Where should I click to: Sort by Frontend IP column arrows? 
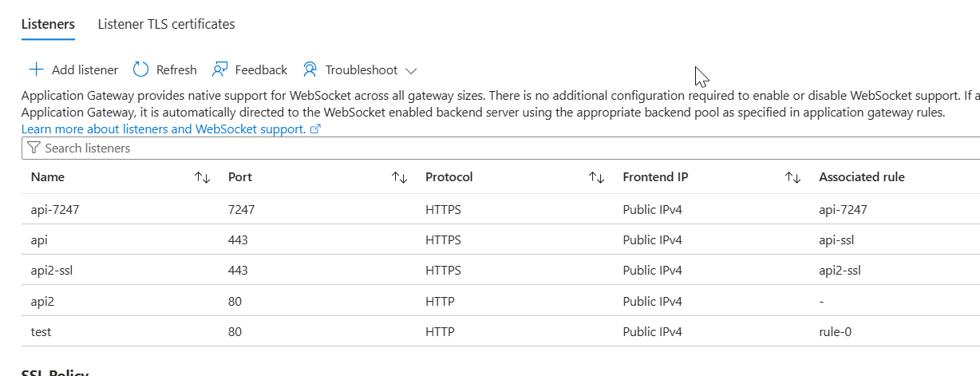point(792,177)
